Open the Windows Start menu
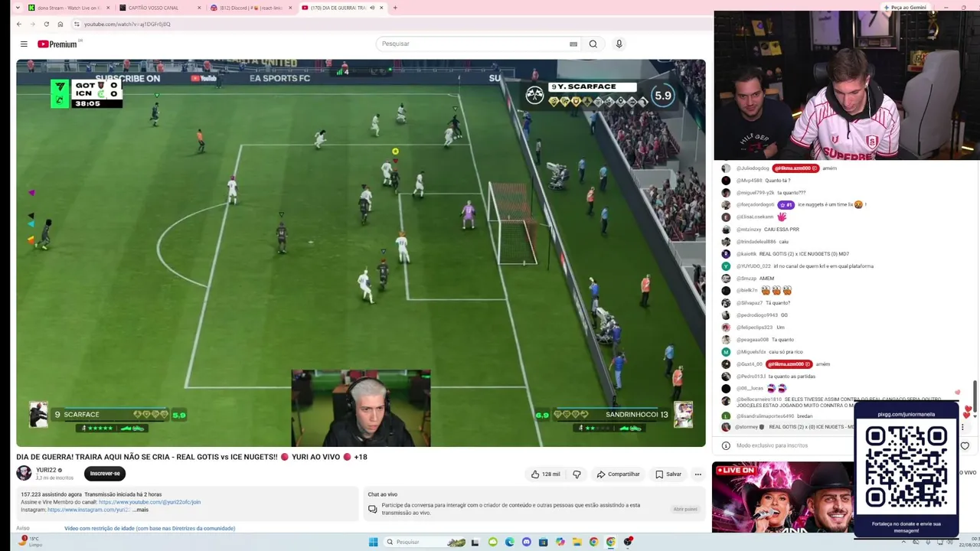 (374, 542)
